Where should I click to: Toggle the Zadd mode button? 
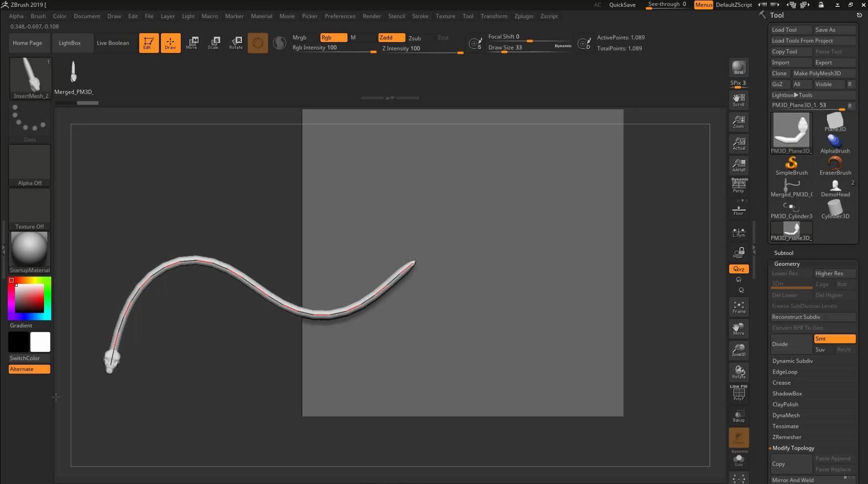coord(391,38)
